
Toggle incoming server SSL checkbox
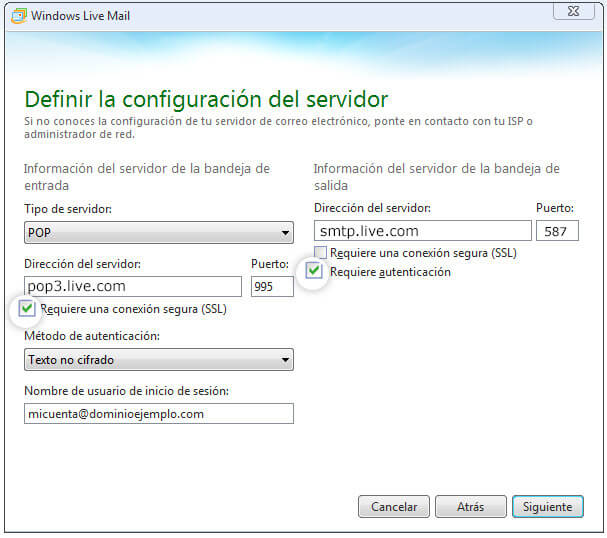coord(27,308)
